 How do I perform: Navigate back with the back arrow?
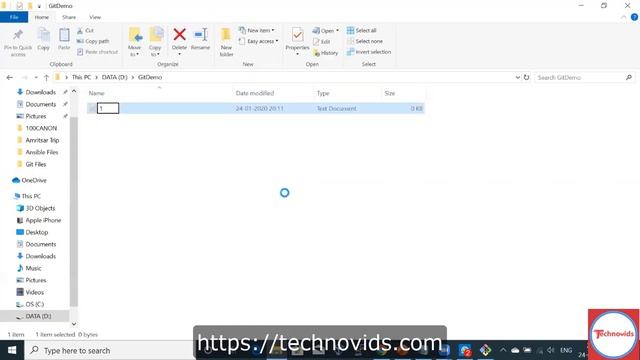pos(10,78)
